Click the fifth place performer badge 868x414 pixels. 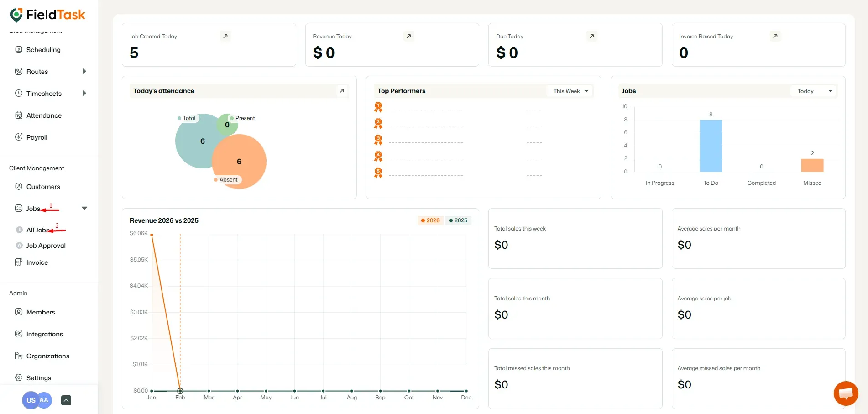point(378,173)
